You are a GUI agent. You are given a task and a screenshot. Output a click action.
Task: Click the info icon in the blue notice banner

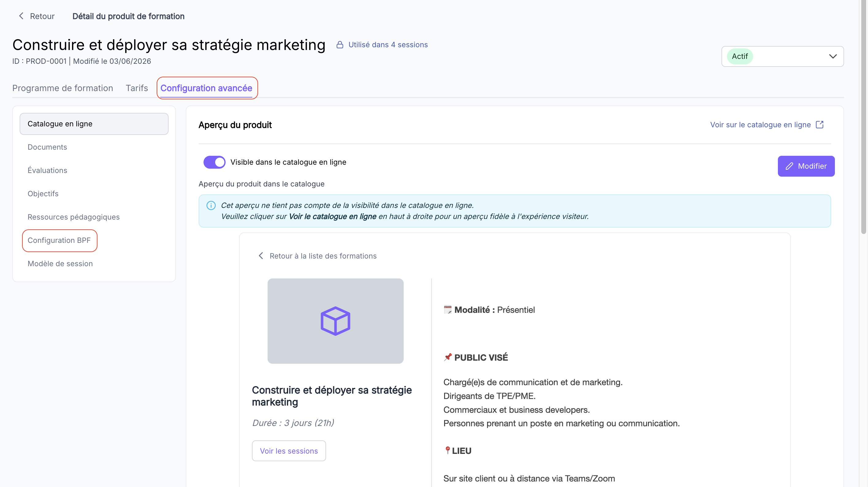(x=211, y=205)
